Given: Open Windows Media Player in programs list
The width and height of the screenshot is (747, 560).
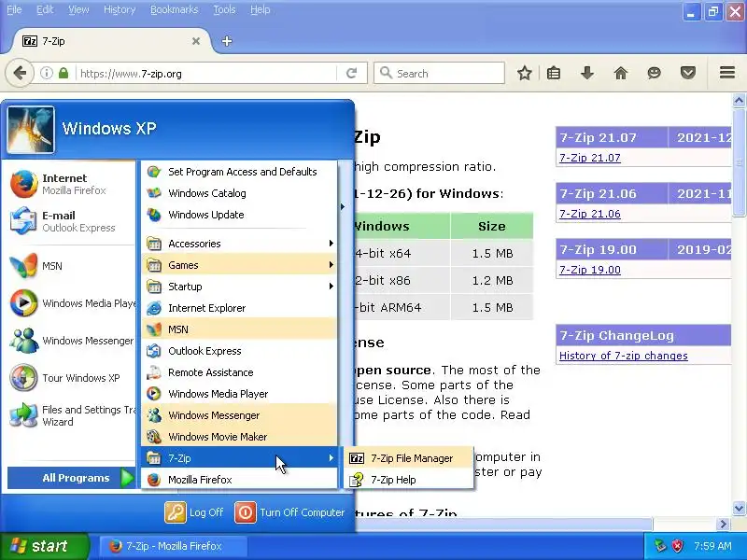Looking at the screenshot, I should [239, 394].
